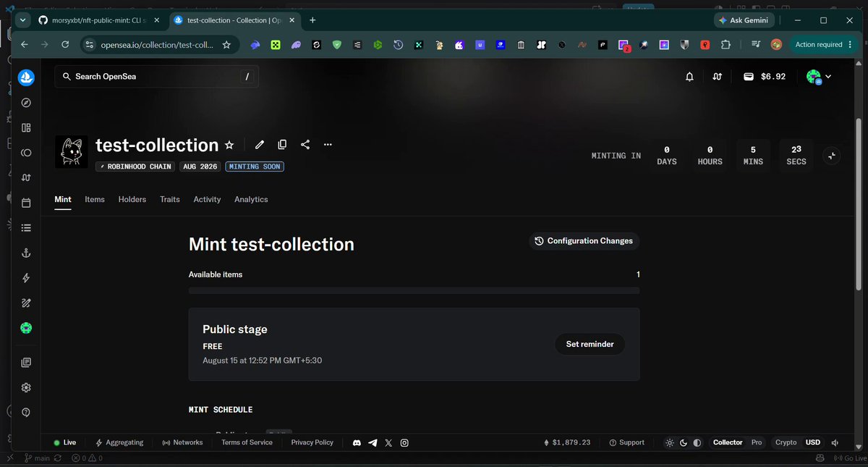Open the lightning bolt sidebar icon

click(x=26, y=278)
